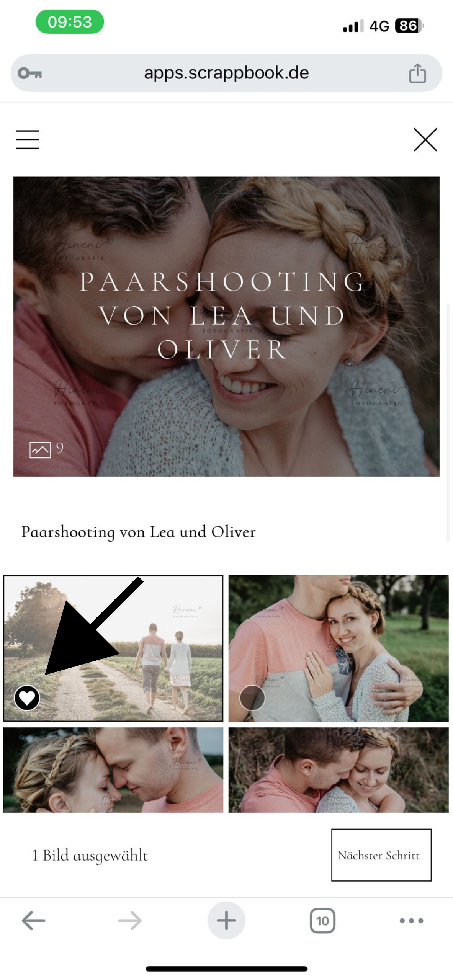This screenshot has width=453, height=980.
Task: Open the tab switcher showing 10
Action: click(x=322, y=920)
